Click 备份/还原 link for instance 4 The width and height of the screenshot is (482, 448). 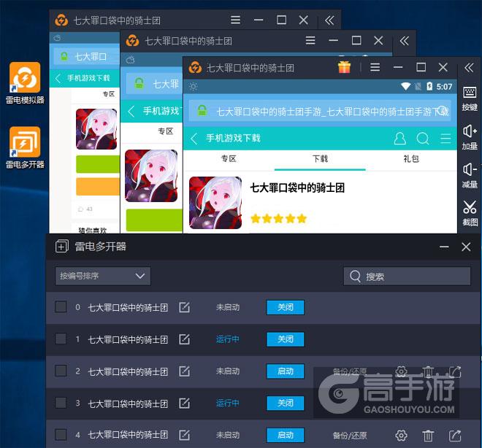click(x=350, y=436)
